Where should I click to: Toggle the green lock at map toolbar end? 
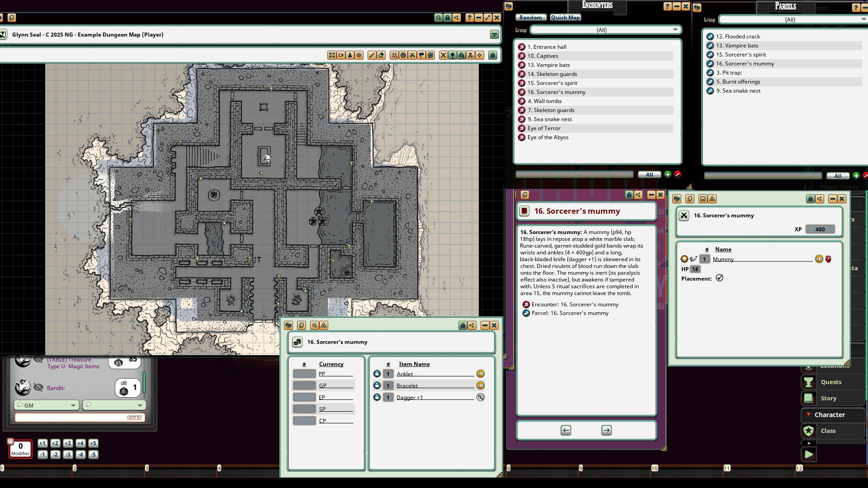493,55
